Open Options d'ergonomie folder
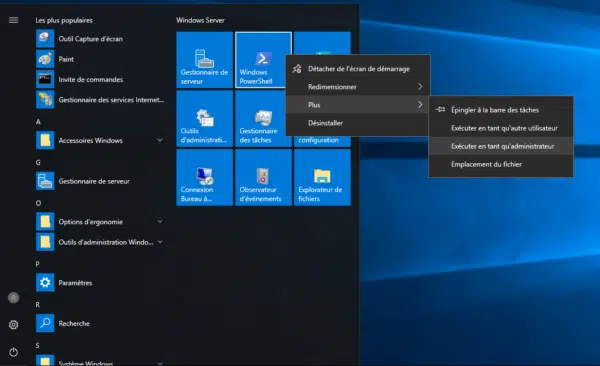 pos(100,221)
